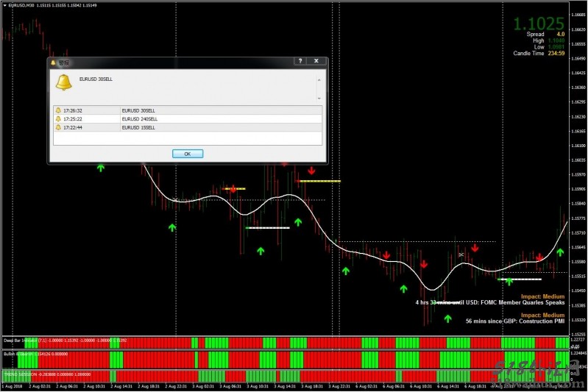Click OK to dismiss the alert dialog

point(188,154)
